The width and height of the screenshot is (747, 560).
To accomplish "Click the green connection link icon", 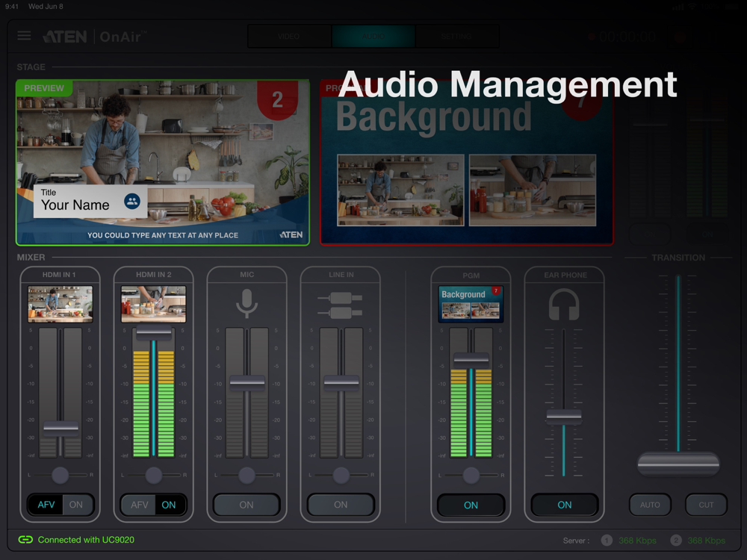I will tap(25, 540).
